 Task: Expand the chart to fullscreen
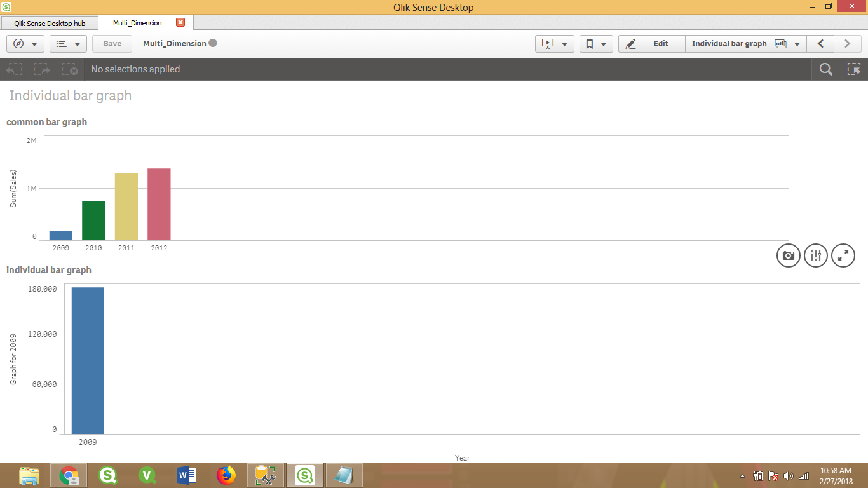click(x=843, y=255)
